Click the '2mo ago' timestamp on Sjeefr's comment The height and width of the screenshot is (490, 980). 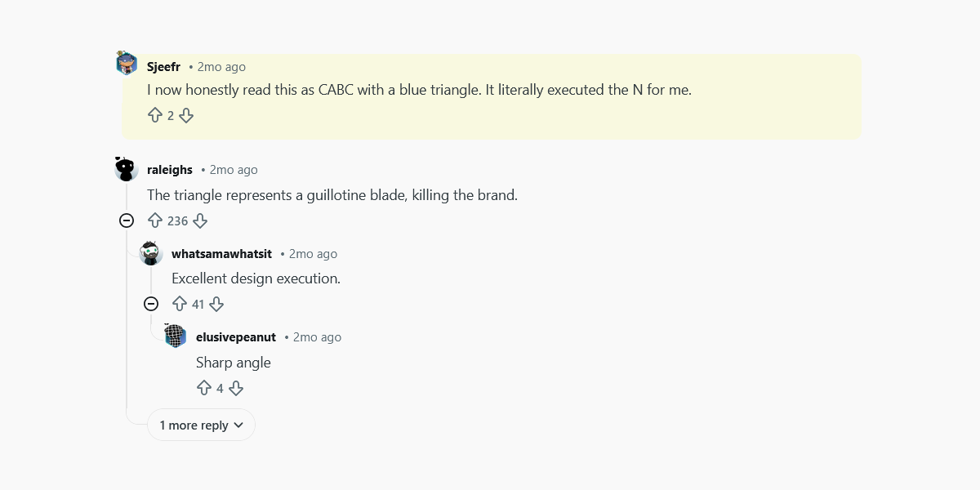click(x=220, y=66)
